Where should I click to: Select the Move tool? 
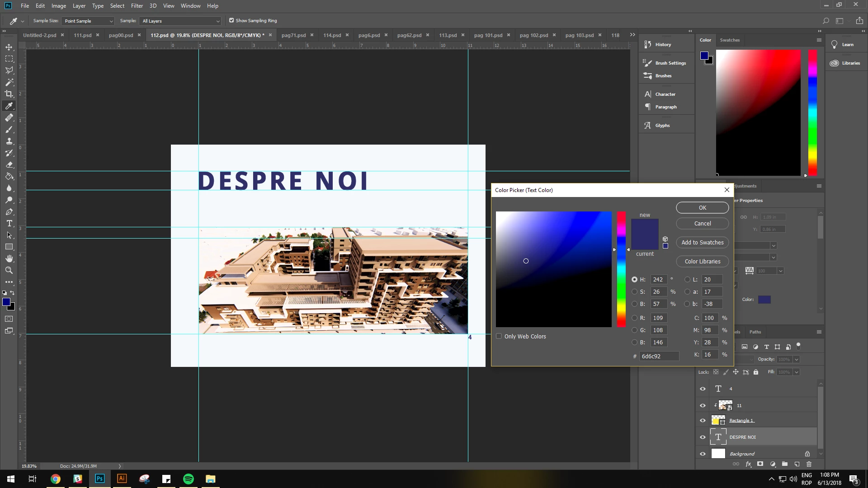(9, 47)
